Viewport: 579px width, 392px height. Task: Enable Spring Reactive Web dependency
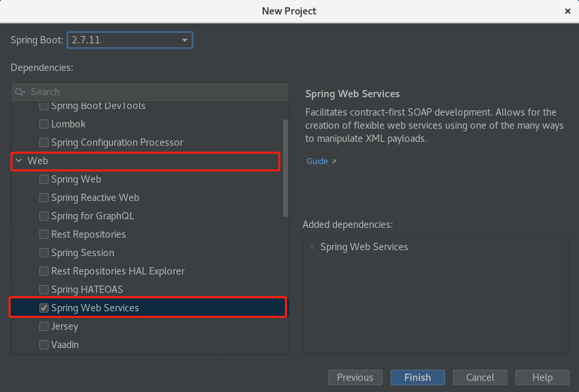(44, 198)
